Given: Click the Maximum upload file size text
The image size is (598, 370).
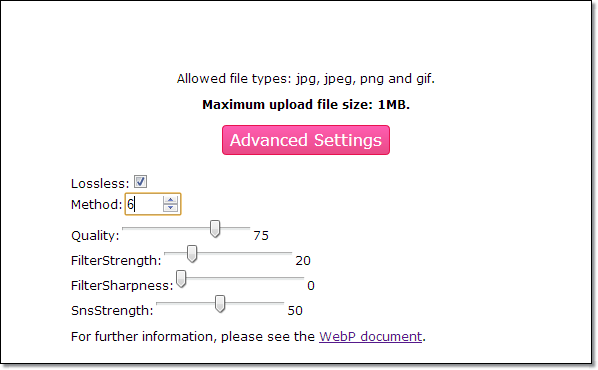Looking at the screenshot, I should click(306, 105).
